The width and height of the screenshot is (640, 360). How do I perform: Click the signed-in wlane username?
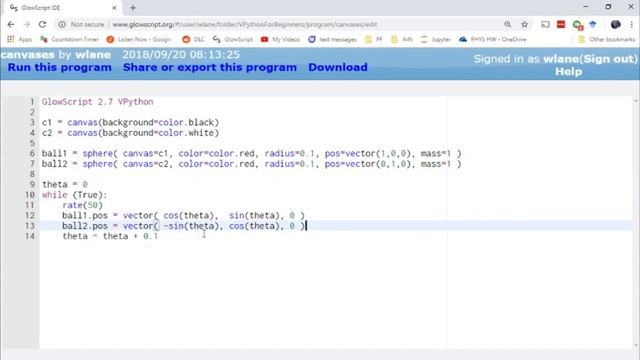561,59
